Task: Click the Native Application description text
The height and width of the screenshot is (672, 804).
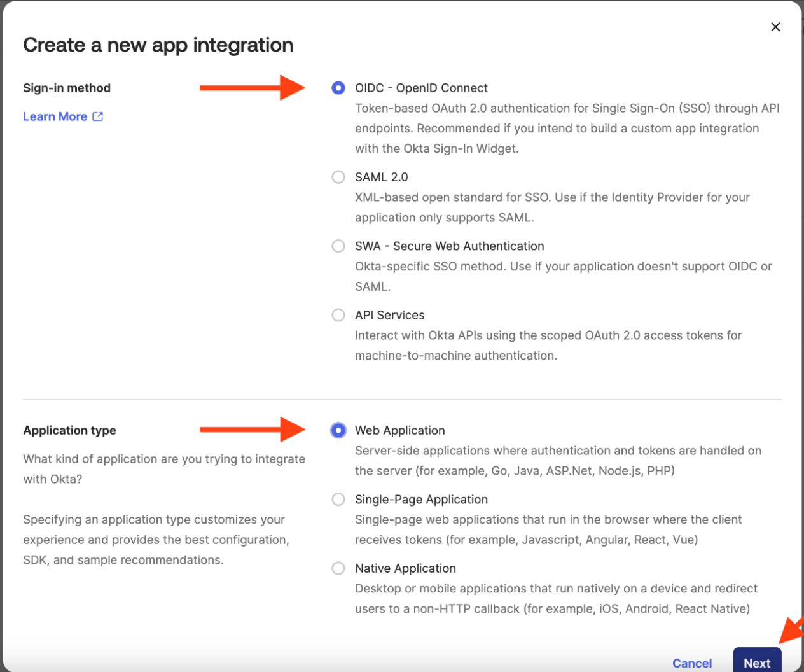Action: 555,599
